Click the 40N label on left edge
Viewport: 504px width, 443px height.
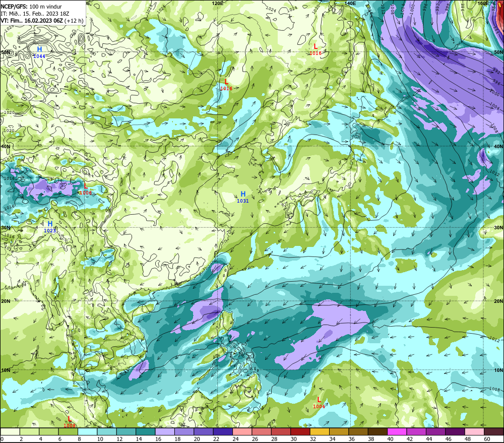pyautogui.click(x=6, y=146)
